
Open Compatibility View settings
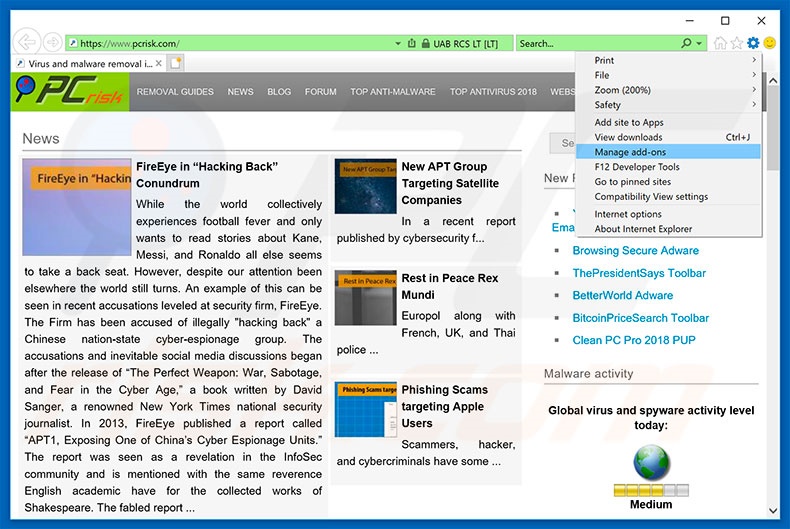pos(668,196)
